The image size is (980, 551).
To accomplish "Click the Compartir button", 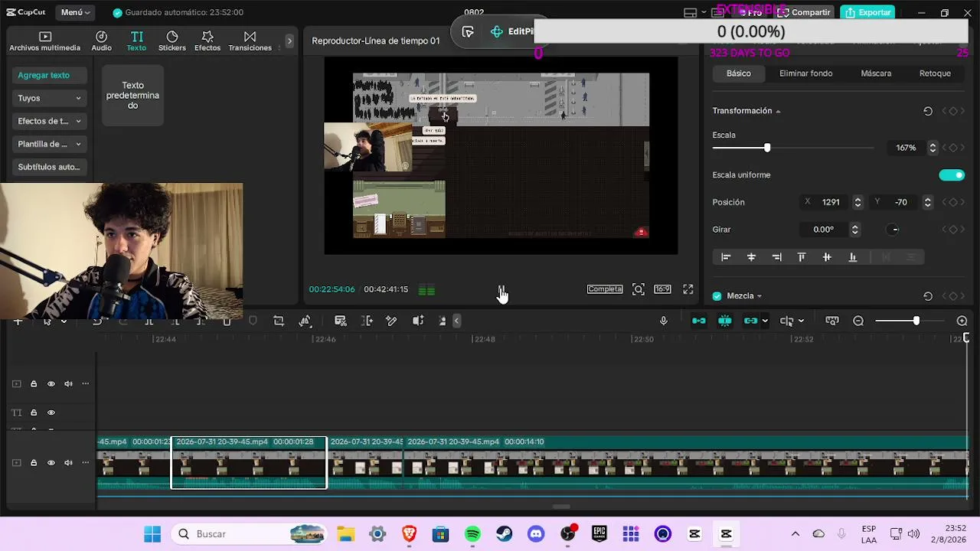I will [805, 12].
